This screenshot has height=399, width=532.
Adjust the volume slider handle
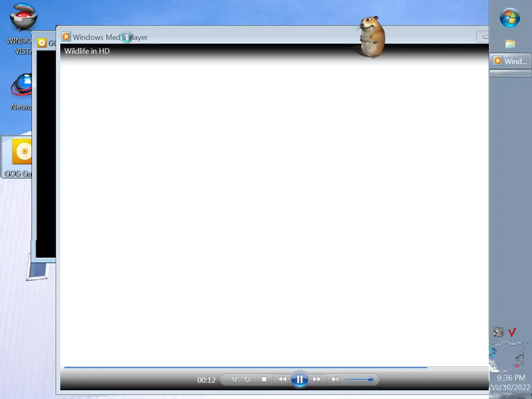(x=370, y=379)
